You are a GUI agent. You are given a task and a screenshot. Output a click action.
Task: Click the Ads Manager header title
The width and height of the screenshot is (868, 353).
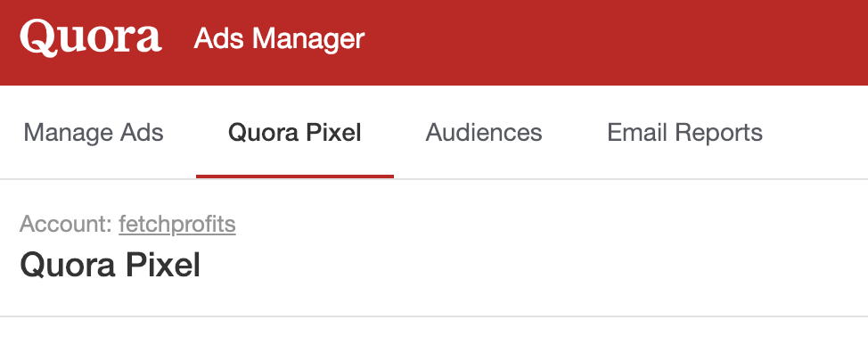[x=279, y=39]
